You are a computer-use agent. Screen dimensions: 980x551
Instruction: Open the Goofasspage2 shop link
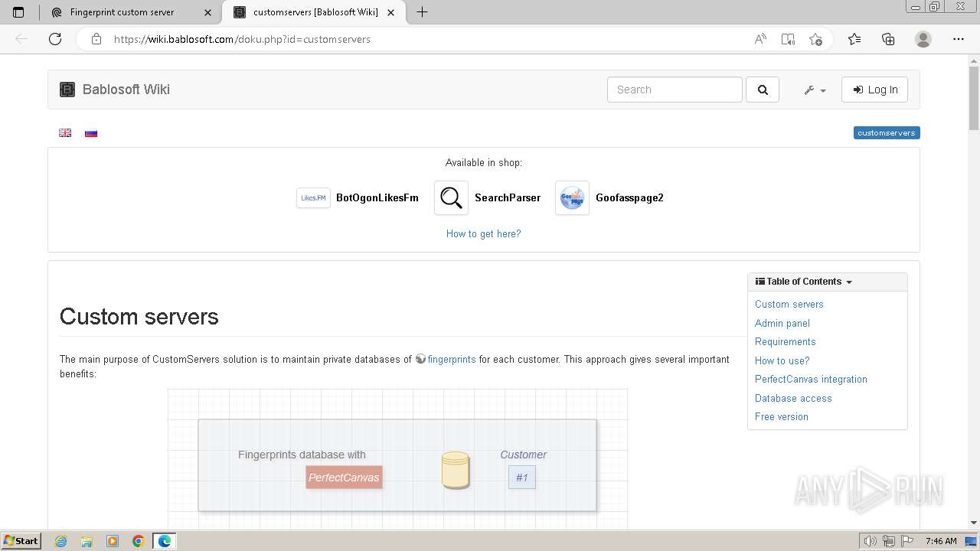(629, 197)
